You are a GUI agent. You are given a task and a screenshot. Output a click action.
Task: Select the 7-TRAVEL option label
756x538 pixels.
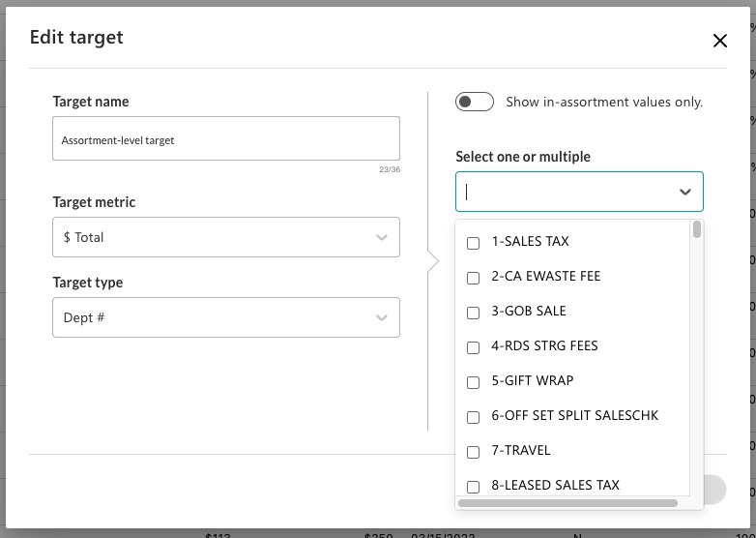tap(521, 450)
